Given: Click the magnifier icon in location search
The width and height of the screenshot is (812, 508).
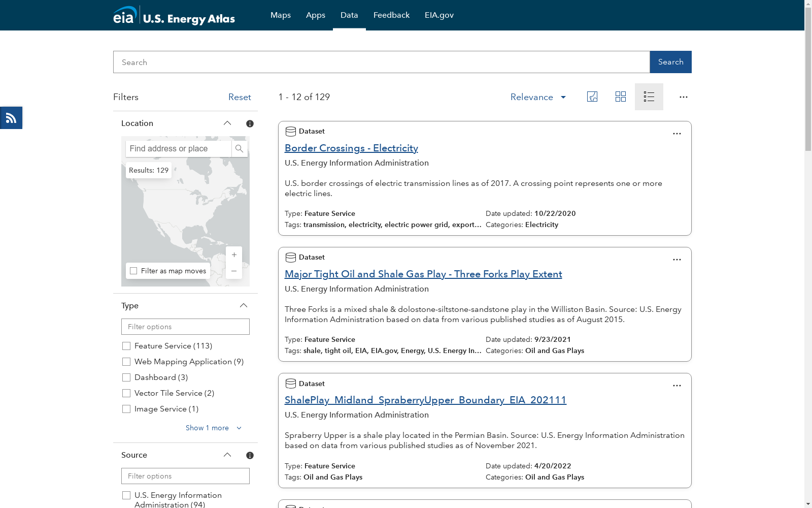Looking at the screenshot, I should [240, 149].
